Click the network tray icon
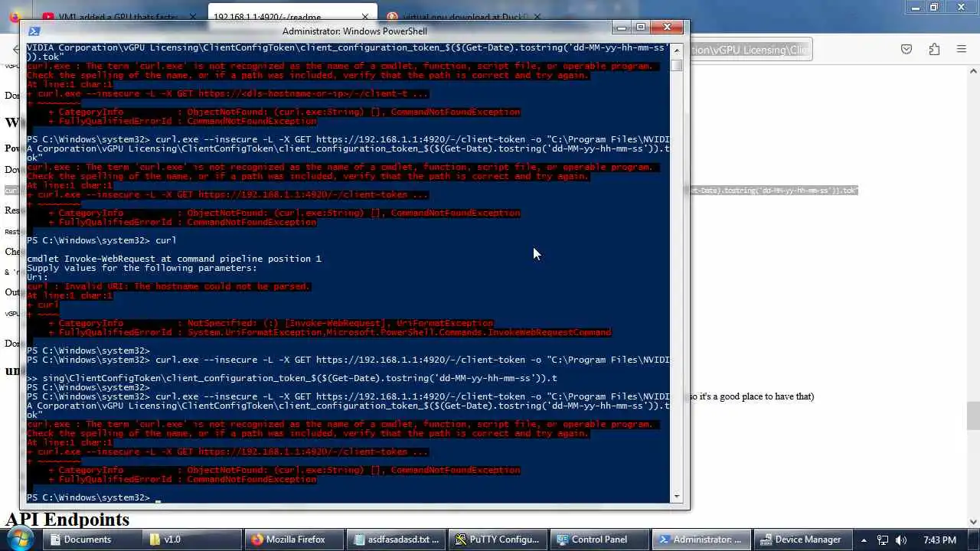Screen dimensions: 980x551 (883, 540)
